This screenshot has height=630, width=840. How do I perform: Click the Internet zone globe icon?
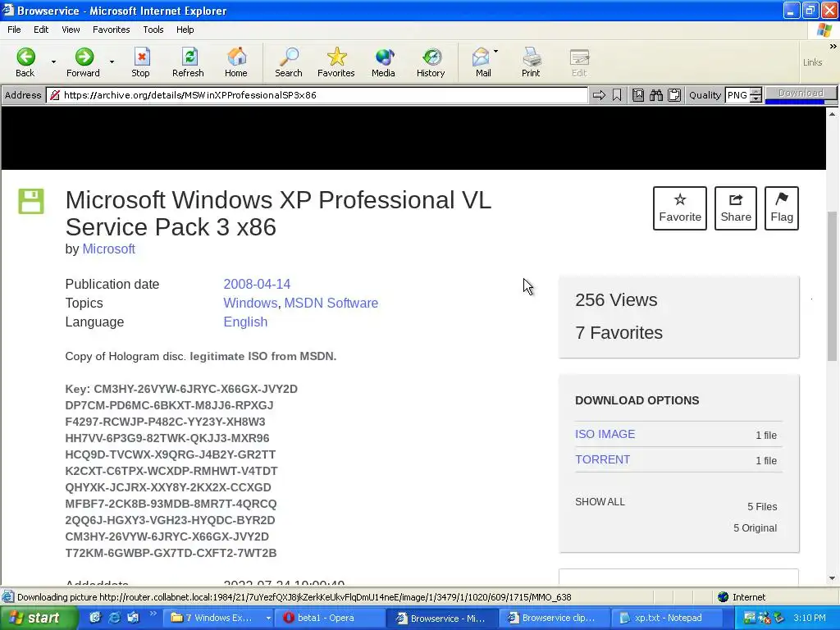[x=724, y=597]
